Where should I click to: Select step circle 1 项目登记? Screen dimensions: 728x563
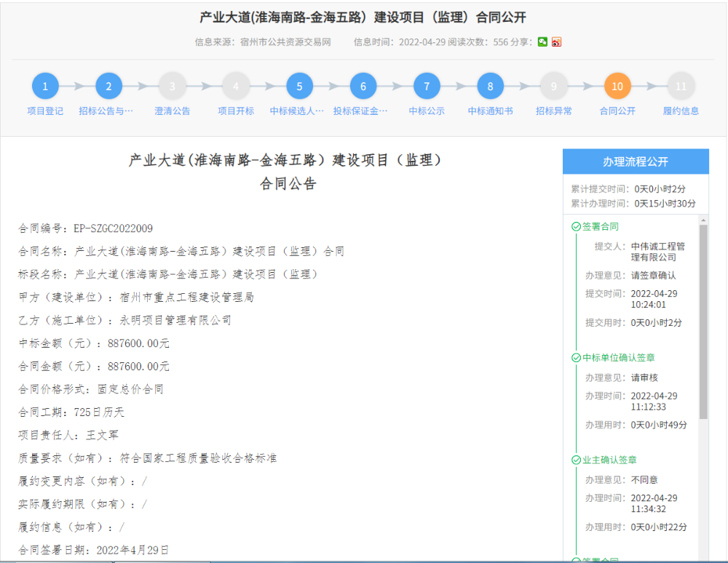coord(45,87)
